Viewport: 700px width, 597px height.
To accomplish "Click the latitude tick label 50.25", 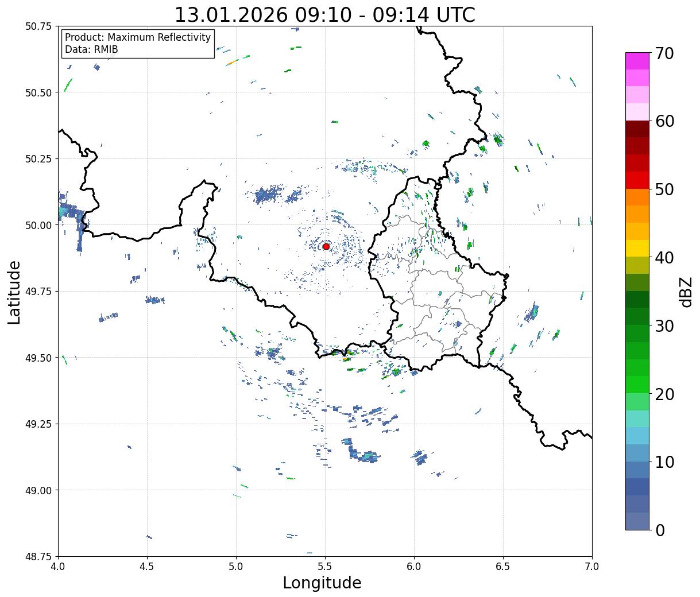I will [x=39, y=159].
